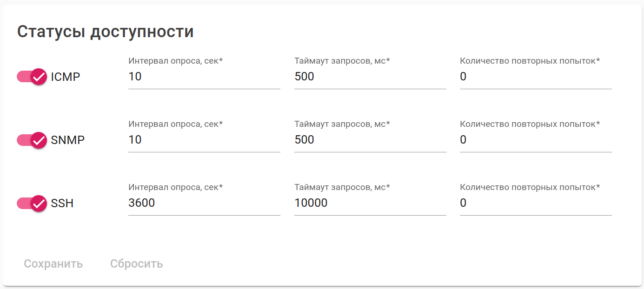Click the Статусы доступности heading
644x289 pixels.
[106, 32]
